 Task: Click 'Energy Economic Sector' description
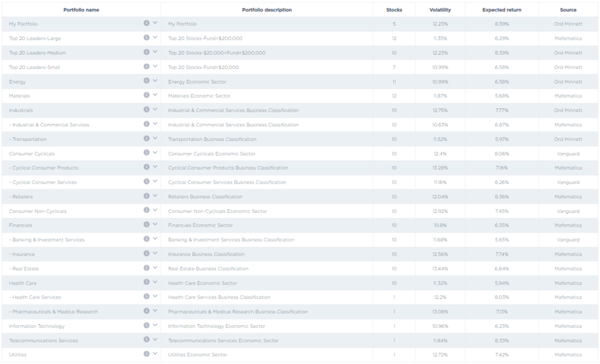pos(197,82)
